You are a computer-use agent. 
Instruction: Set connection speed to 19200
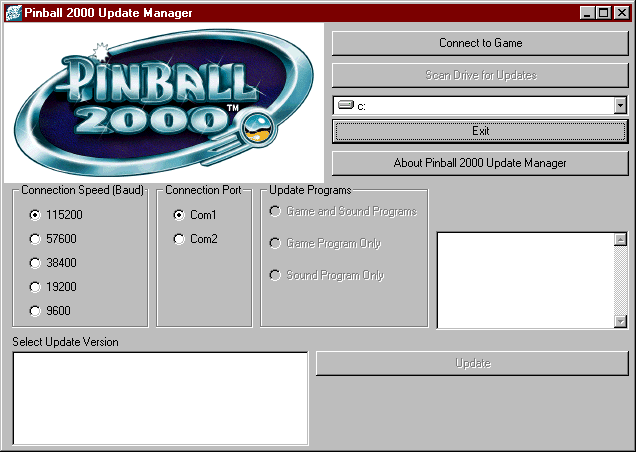pos(36,287)
